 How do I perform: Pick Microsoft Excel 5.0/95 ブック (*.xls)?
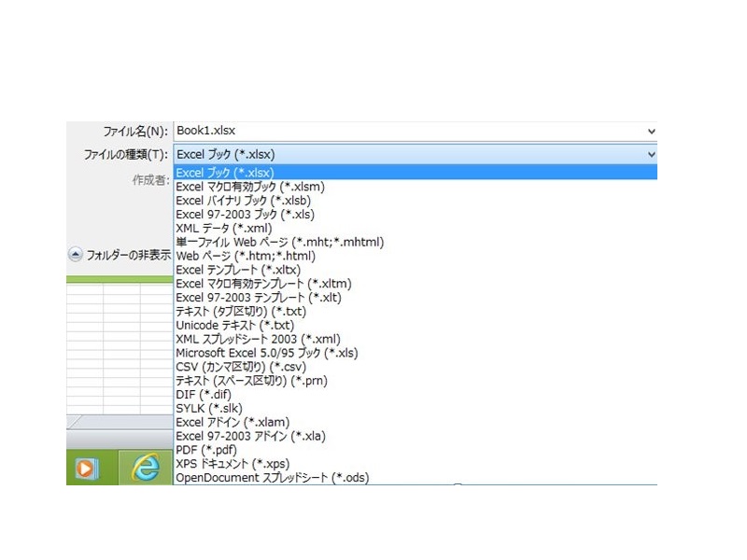pyautogui.click(x=267, y=353)
